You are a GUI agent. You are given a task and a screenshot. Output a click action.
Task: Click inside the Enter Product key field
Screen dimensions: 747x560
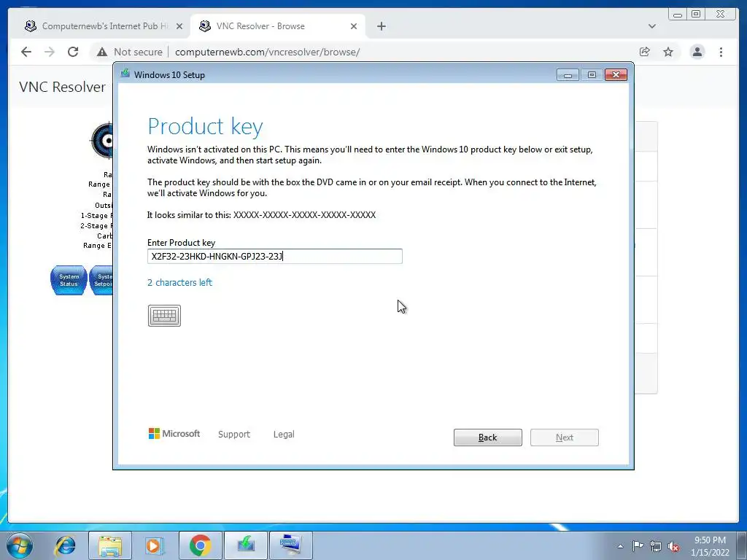275,256
